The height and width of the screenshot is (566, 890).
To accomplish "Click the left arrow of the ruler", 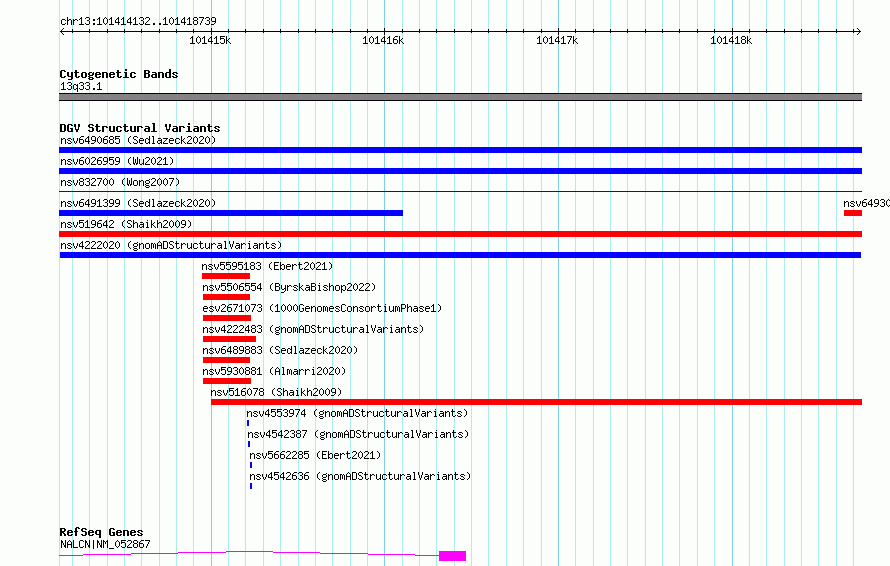I will pos(62,31).
